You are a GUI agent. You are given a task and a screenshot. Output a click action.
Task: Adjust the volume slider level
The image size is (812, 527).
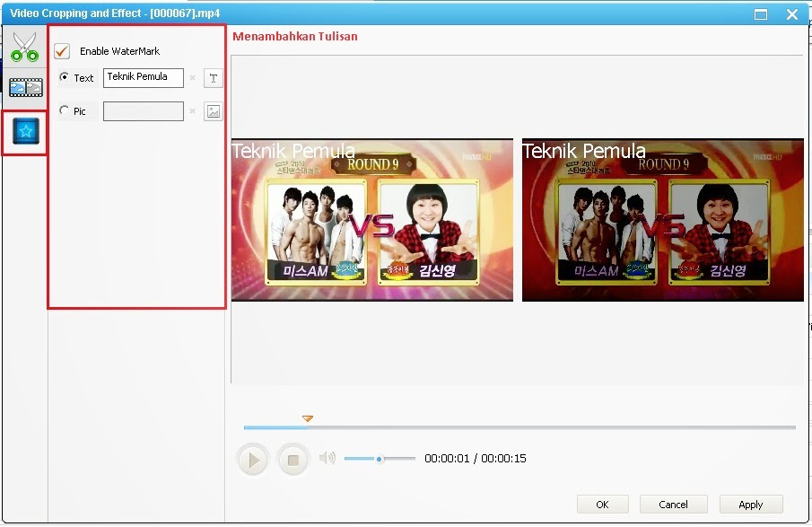coord(380,458)
